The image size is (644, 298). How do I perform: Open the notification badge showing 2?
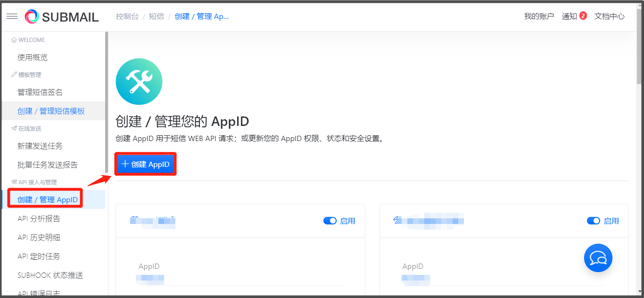point(583,16)
